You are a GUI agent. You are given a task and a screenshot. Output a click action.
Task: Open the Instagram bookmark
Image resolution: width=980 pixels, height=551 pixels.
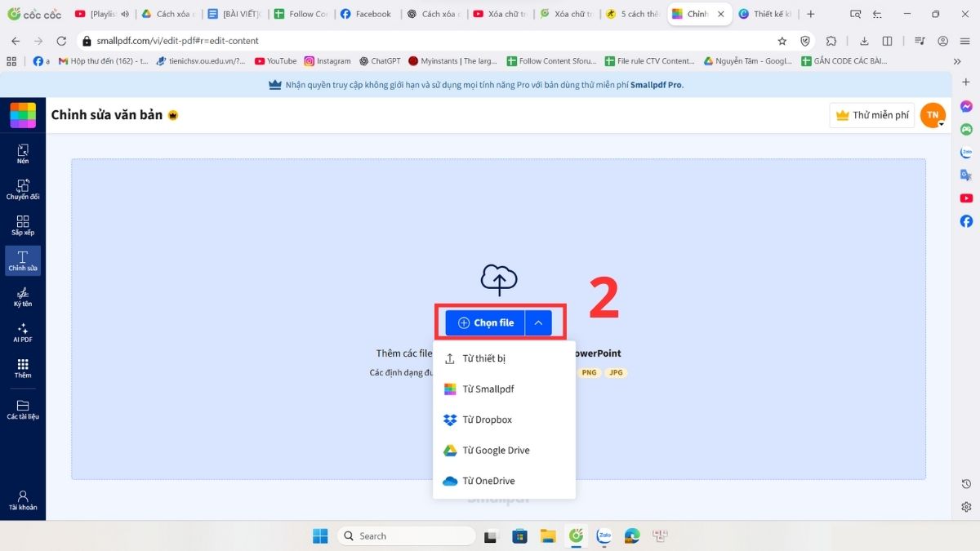327,61
